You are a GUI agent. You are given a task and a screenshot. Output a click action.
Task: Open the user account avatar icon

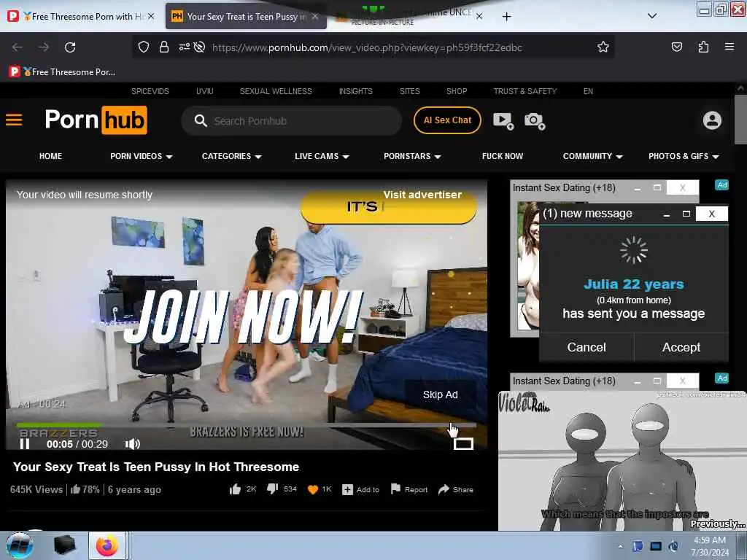(712, 120)
